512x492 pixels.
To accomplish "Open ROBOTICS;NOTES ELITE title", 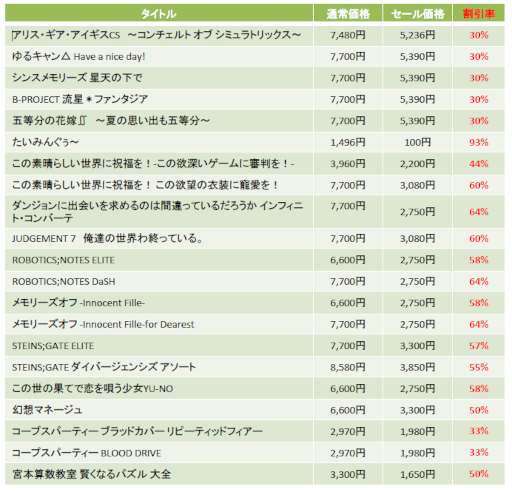I will (63, 260).
